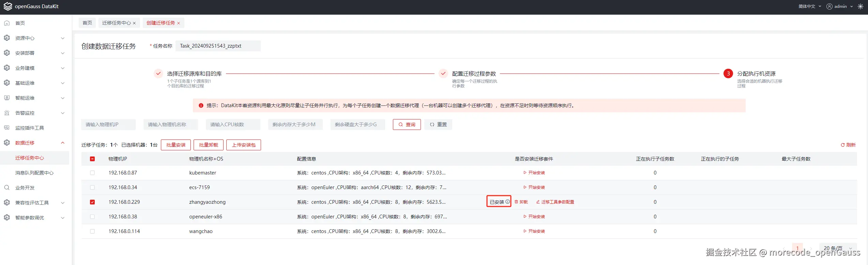Image resolution: width=868 pixels, height=265 pixels.
Task: Open the 简体中文 language dropdown
Action: (809, 6)
